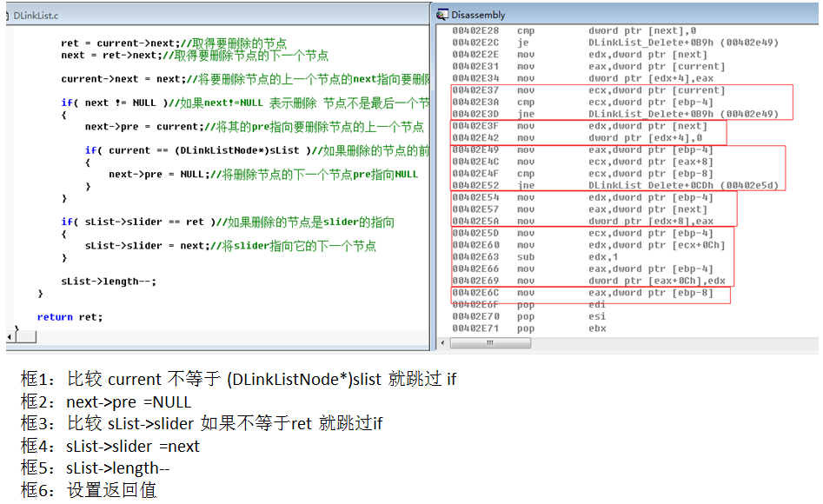Select disassembly address 00402E28
Screen dimensions: 823x504
point(475,30)
